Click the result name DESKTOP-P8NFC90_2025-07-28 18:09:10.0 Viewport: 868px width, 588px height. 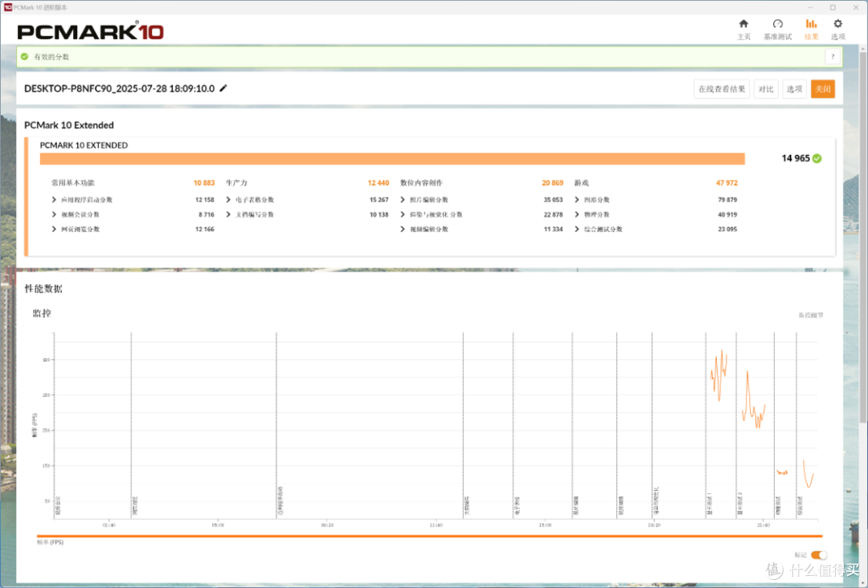[120, 88]
